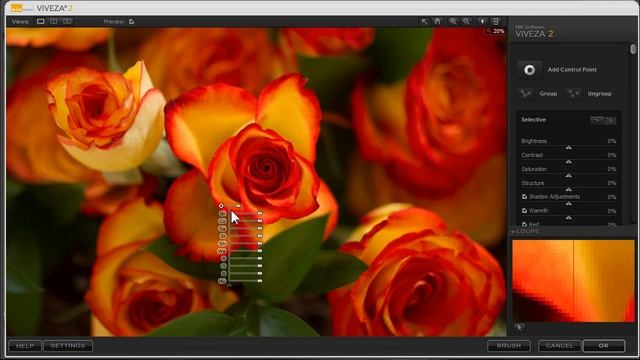This screenshot has width=640, height=360.
Task: Toggle the Shadow Adjustments checkbox
Action: click(x=524, y=197)
